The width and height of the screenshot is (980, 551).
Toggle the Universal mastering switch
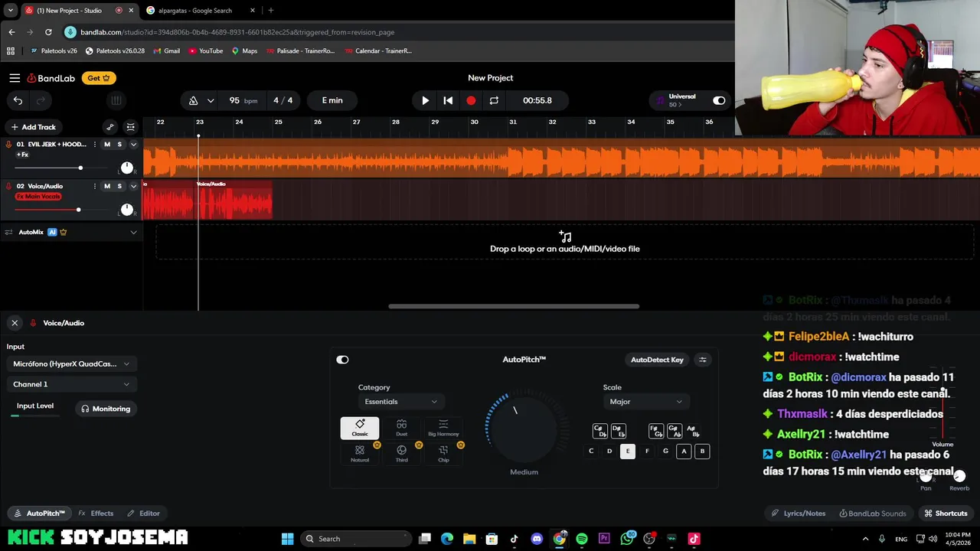[x=719, y=100]
